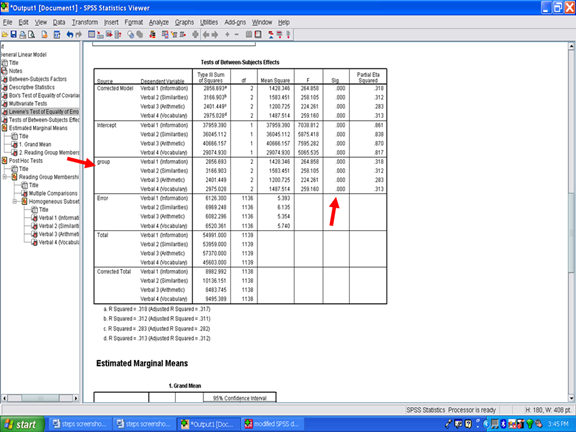Screen dimensions: 576x432
Task: Select Box's Test of Equality outline item
Action: tap(44, 96)
